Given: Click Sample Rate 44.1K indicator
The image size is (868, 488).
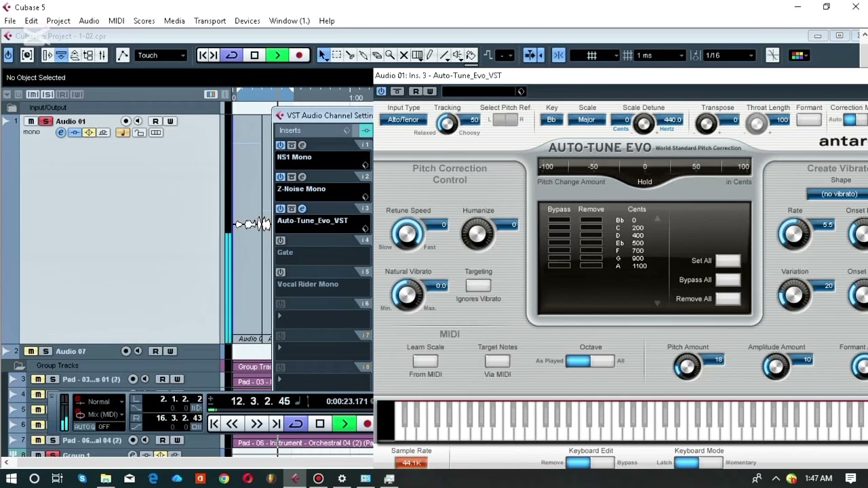Looking at the screenshot, I should click(411, 463).
